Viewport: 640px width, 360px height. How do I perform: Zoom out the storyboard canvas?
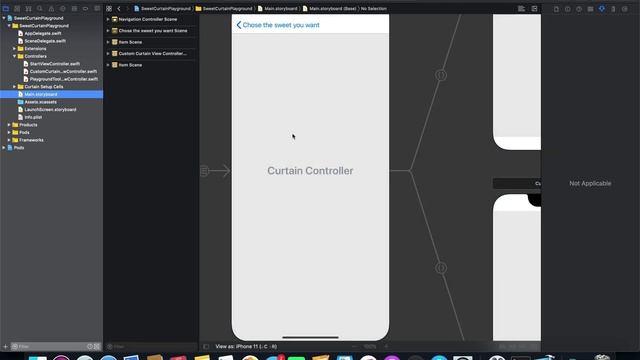354,347
